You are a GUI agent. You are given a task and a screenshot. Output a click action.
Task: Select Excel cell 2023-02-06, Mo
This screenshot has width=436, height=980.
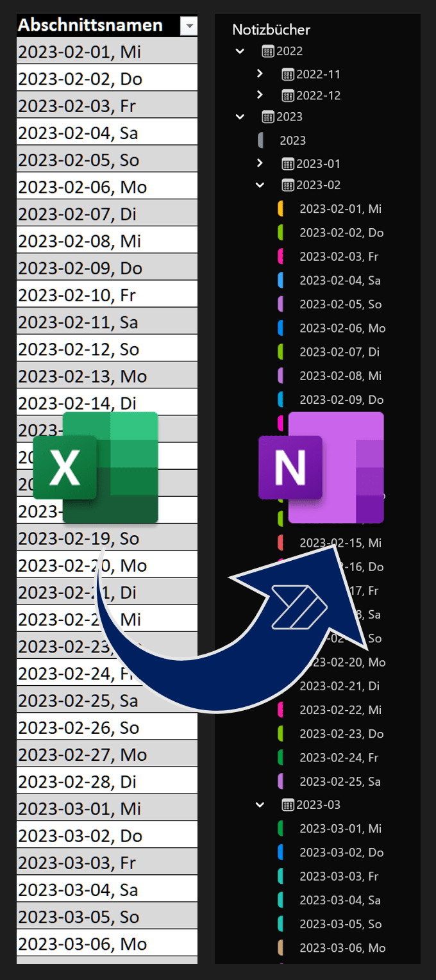point(107,186)
